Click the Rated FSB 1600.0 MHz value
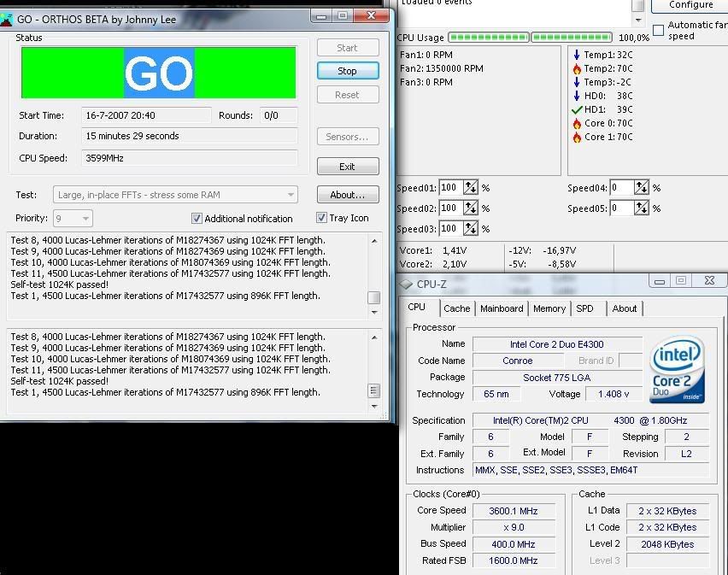 click(514, 560)
